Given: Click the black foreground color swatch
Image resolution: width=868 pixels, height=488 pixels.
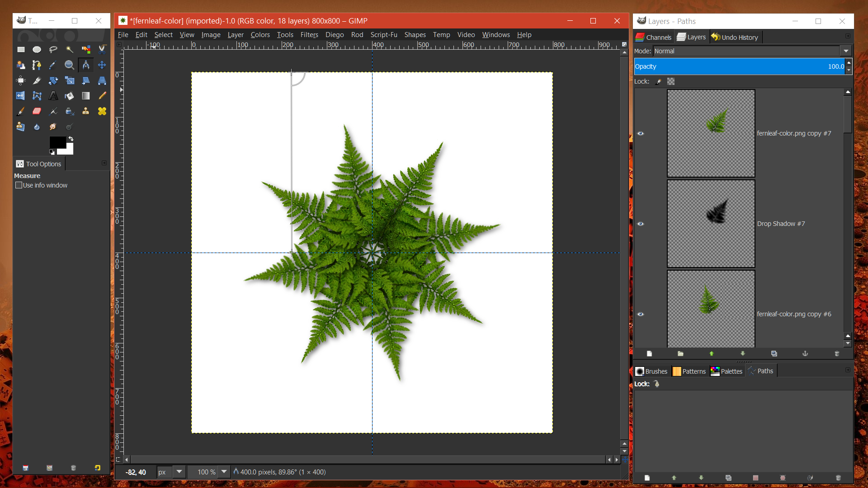Looking at the screenshot, I should coord(57,142).
